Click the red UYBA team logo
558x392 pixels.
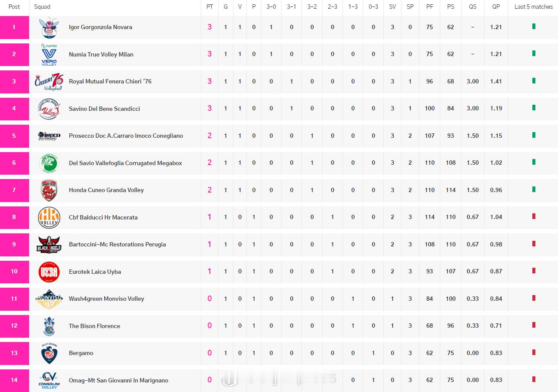coord(49,272)
